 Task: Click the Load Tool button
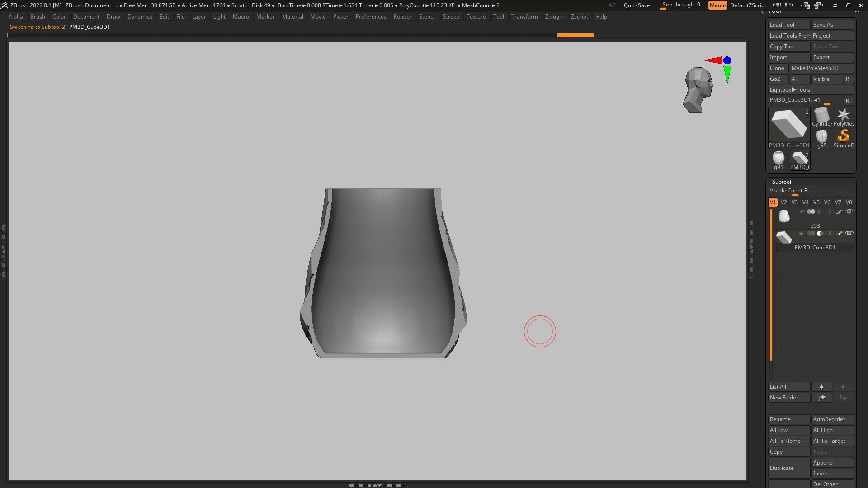[x=789, y=25]
